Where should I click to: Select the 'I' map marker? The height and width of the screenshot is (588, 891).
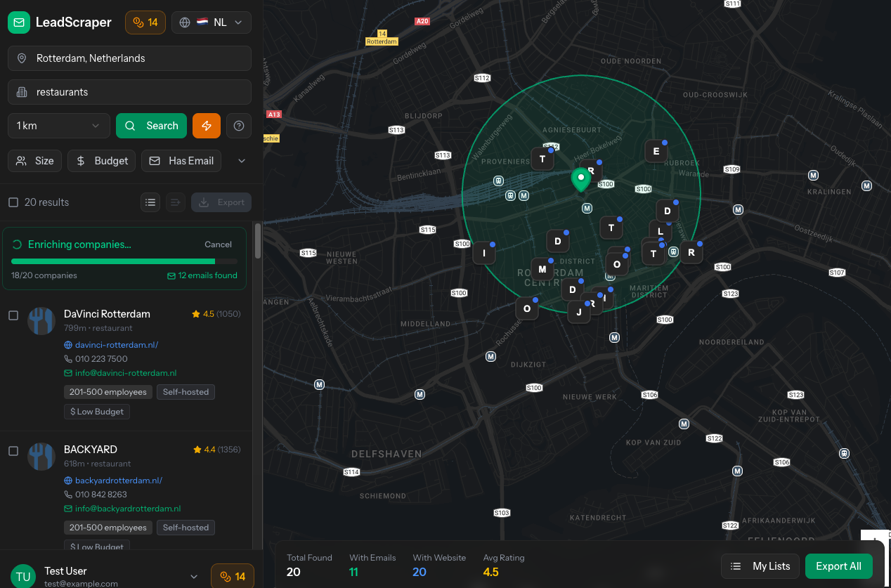(483, 253)
